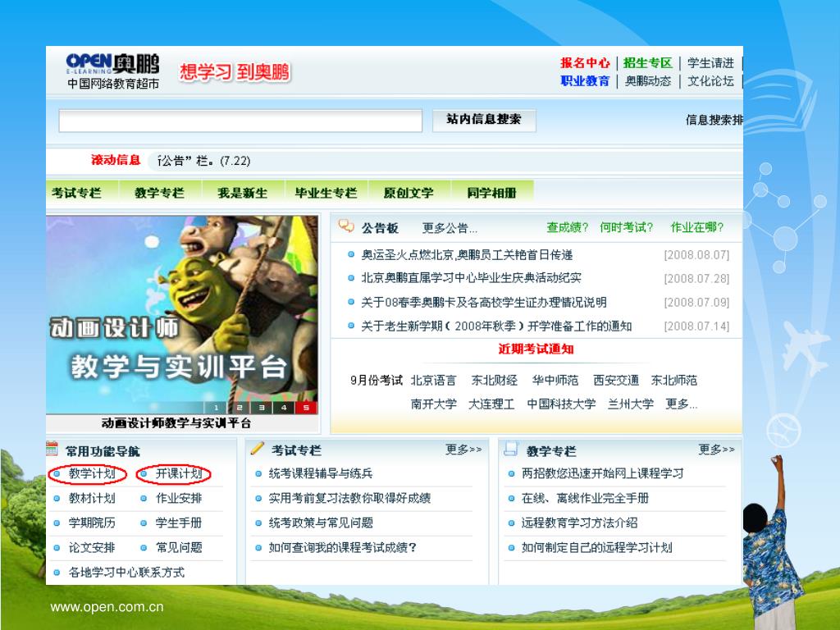
Task: Select banner slide number 1
Action: pos(216,408)
